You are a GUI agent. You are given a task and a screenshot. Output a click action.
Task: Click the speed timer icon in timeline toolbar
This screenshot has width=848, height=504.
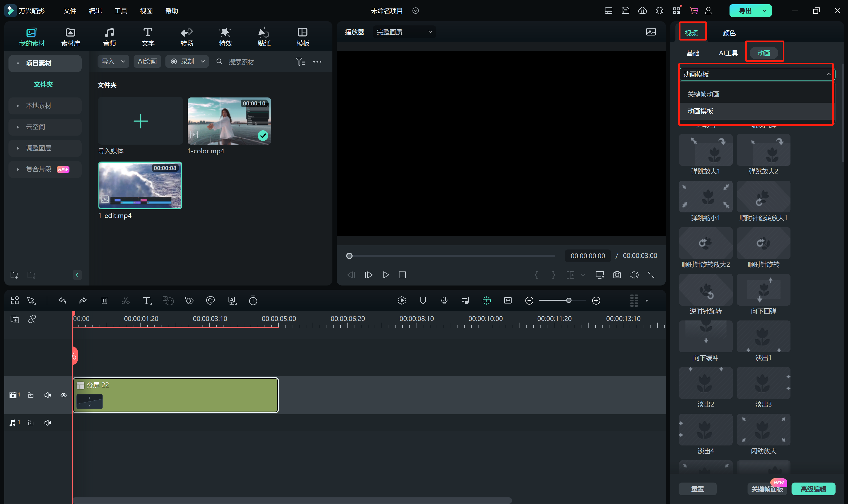click(253, 301)
